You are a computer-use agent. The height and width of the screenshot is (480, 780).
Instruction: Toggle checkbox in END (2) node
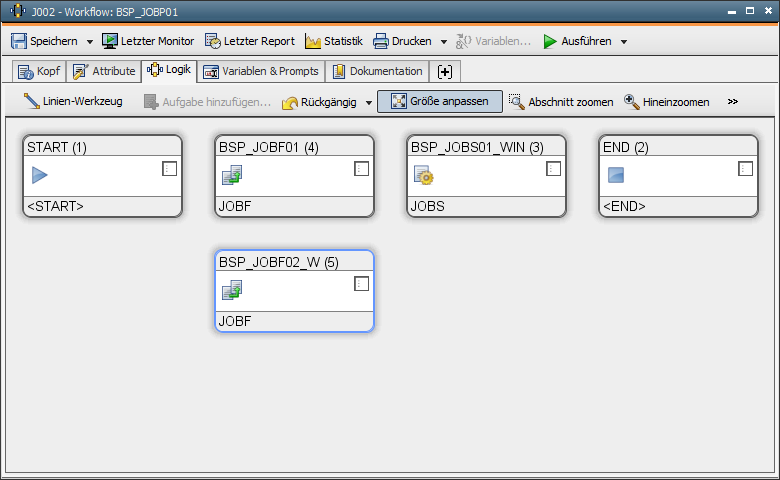pos(746,169)
